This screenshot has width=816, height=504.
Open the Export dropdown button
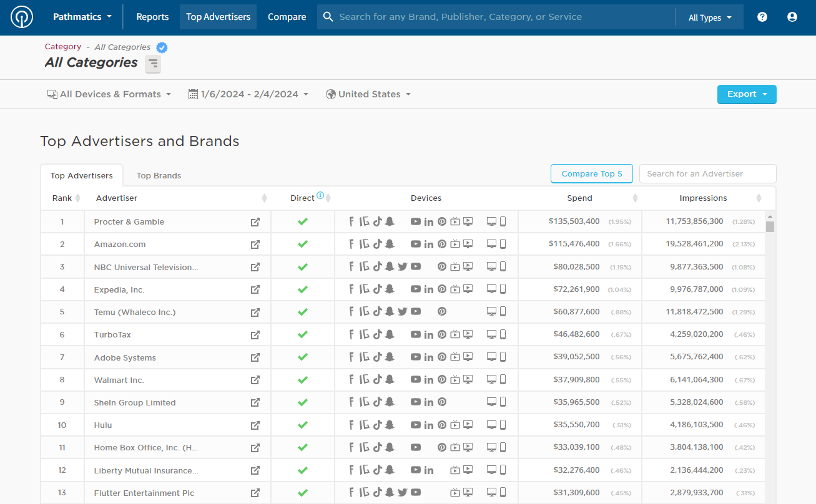click(x=747, y=94)
